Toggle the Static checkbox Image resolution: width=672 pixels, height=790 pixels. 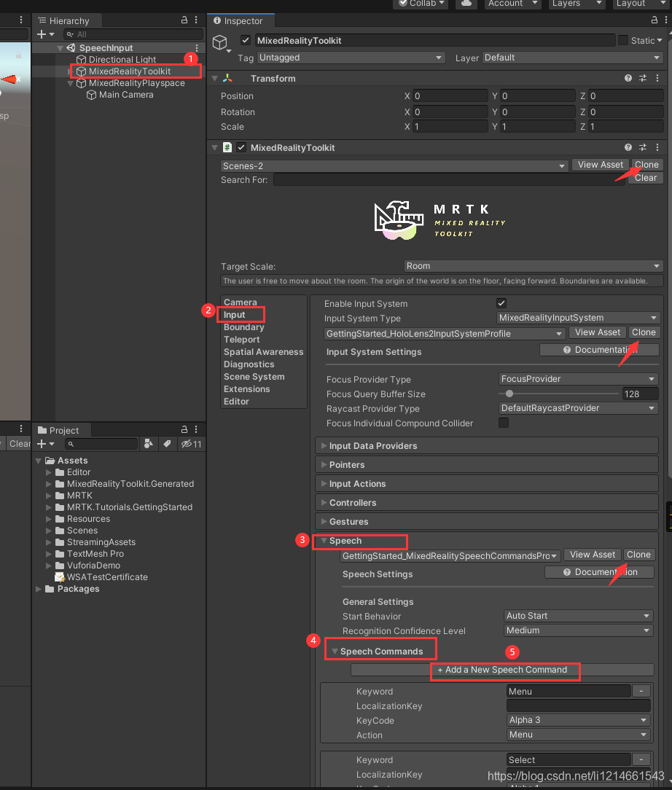coord(623,40)
